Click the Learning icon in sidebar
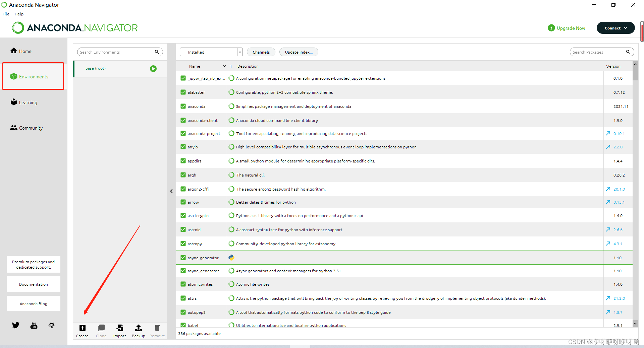 pos(14,102)
